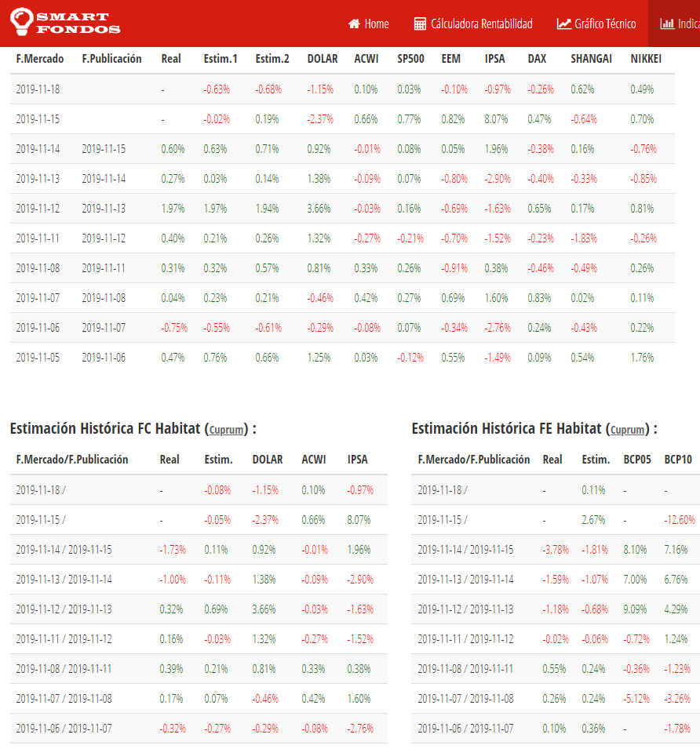Click the house icon beside Home

[x=354, y=24]
